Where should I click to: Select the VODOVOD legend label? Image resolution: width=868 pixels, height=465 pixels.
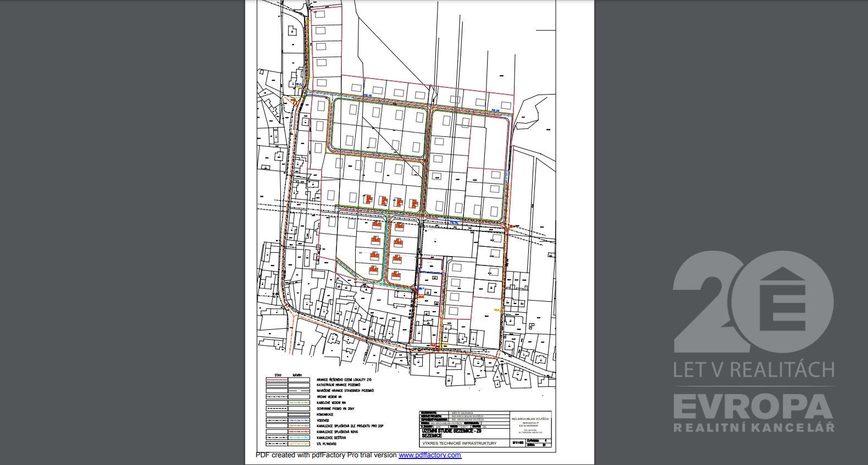click(x=323, y=420)
